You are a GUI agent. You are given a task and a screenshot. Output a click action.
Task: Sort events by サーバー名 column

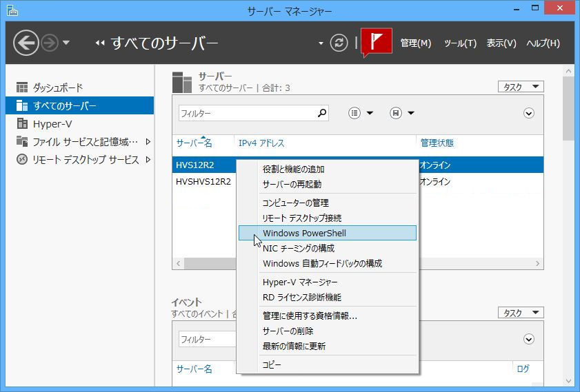(x=194, y=369)
